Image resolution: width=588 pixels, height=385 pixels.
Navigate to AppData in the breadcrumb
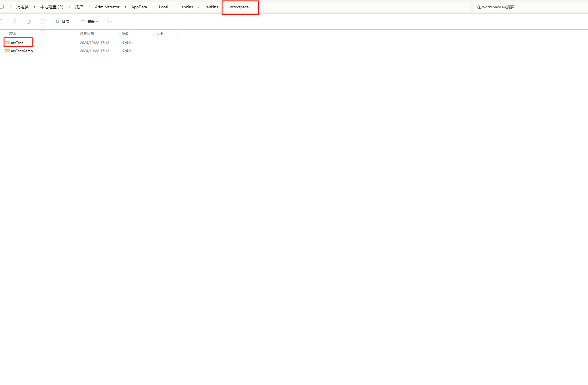(139, 7)
